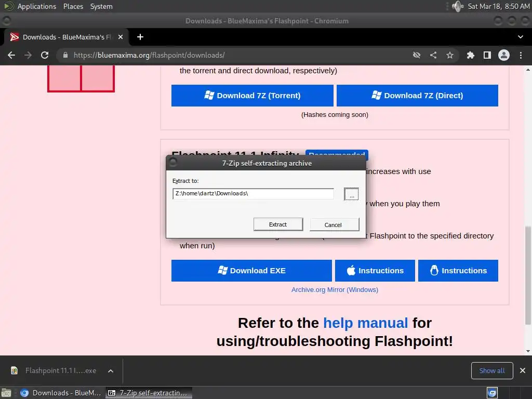Open the Extensions puzzle icon
This screenshot has height=399, width=532.
[x=471, y=55]
